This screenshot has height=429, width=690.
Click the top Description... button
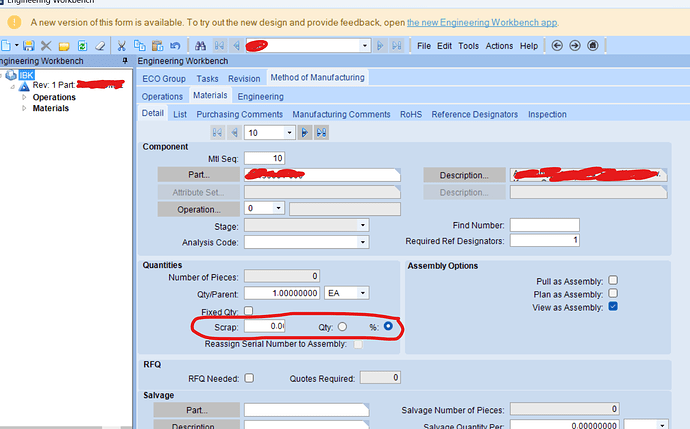coord(464,175)
